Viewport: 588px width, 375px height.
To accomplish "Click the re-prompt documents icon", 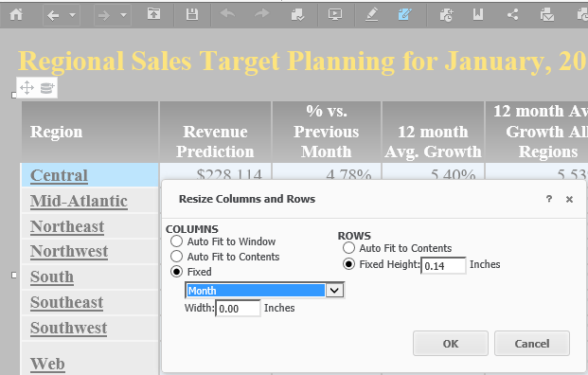I will point(297,14).
